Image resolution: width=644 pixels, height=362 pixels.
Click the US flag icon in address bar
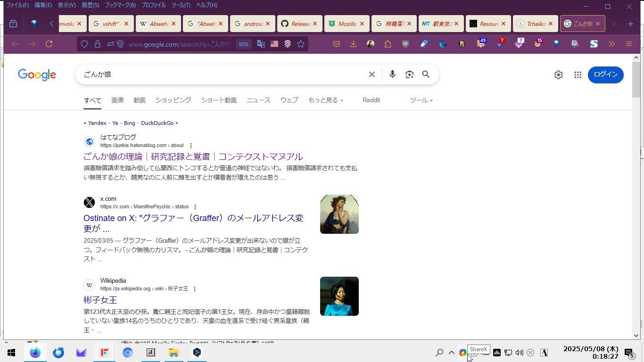(274, 44)
